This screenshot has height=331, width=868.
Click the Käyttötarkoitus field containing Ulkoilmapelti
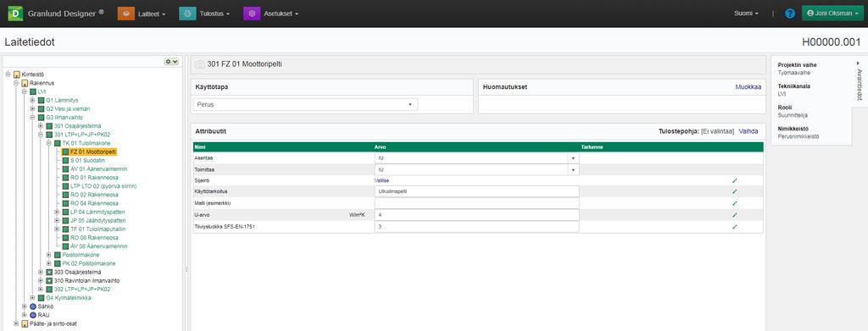coord(476,192)
